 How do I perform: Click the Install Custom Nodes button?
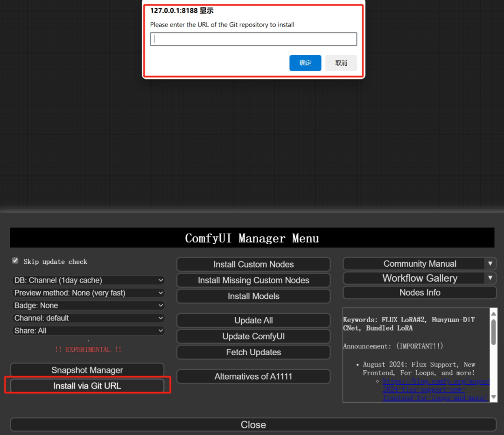[253, 264]
